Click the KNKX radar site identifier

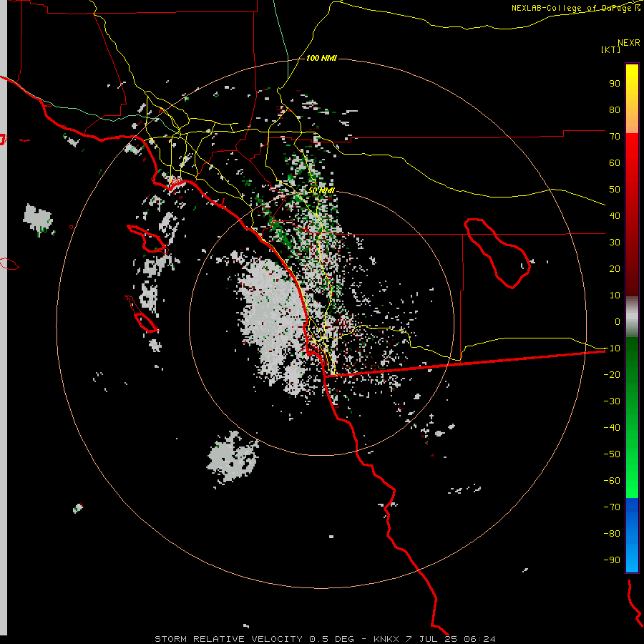pos(386,639)
